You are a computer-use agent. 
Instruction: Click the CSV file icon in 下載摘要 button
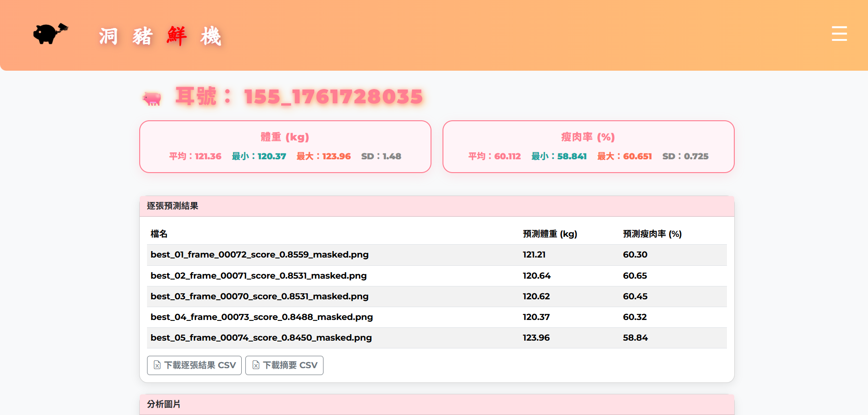256,365
